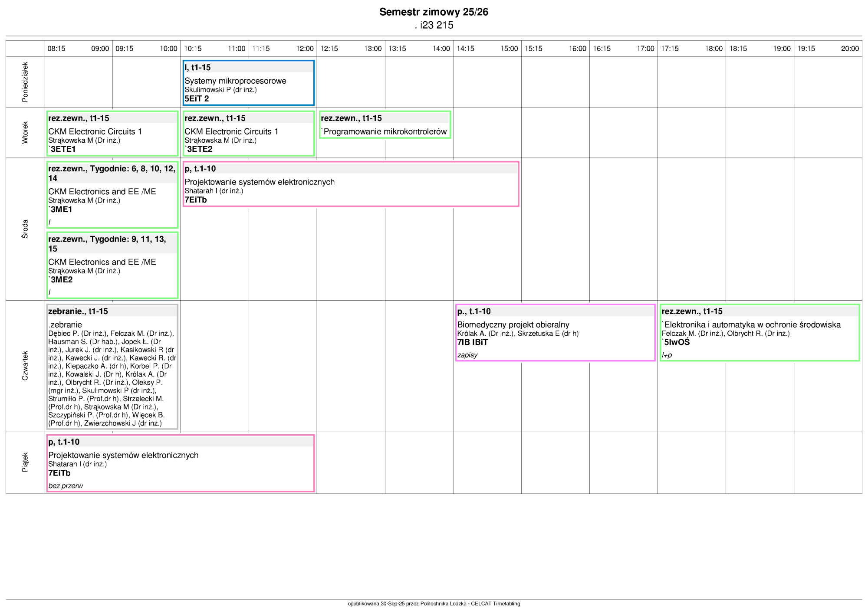Click the CKM Electronics 3ME2 block
Viewport: 868px width, 613px height.
(112, 265)
